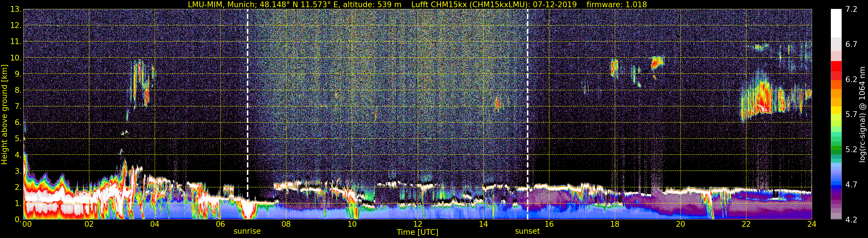Screen dimensions: 868x238
Task: Click the 'Time [UTC]' axis label
Action: coord(417,232)
